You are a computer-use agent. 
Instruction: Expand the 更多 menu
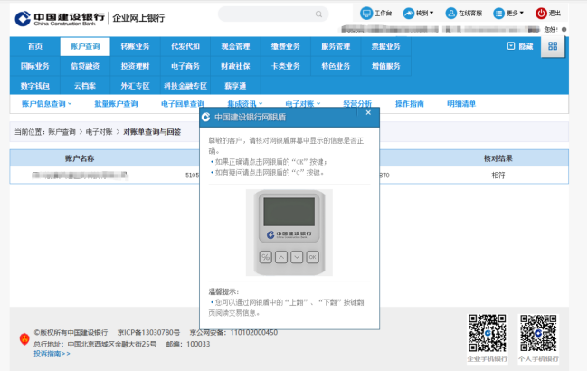pyautogui.click(x=508, y=14)
